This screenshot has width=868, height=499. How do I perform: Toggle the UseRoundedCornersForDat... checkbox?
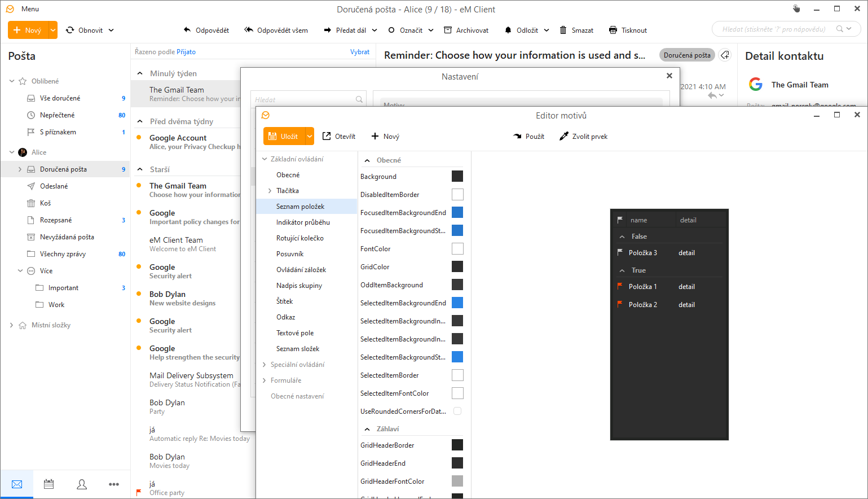(457, 411)
